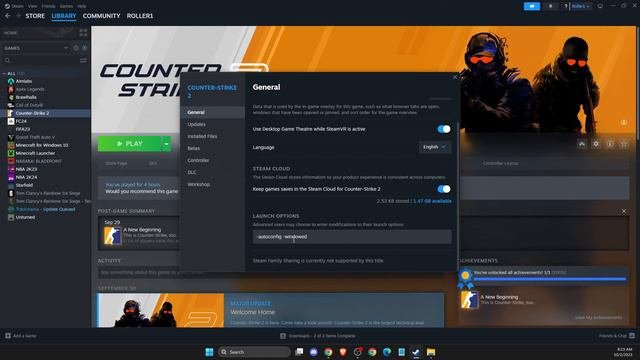Go back with the navigation arrow
This screenshot has height=360, width=640.
click(x=8, y=16)
